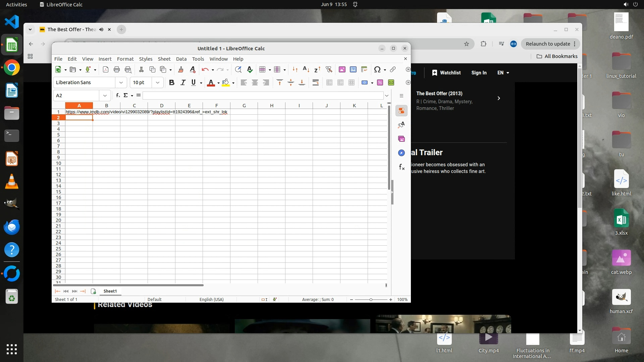
Task: Click Format as Percent icon
Action: (x=380, y=82)
